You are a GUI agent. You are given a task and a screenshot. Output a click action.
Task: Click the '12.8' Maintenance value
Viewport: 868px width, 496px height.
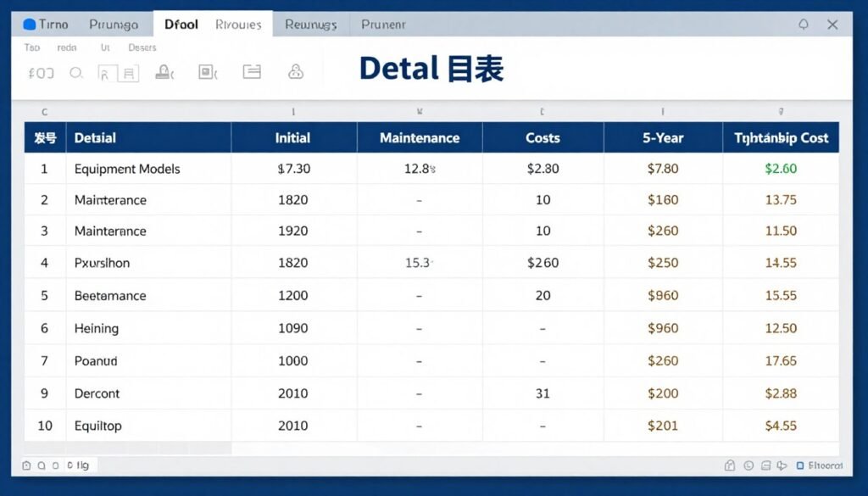tap(419, 169)
